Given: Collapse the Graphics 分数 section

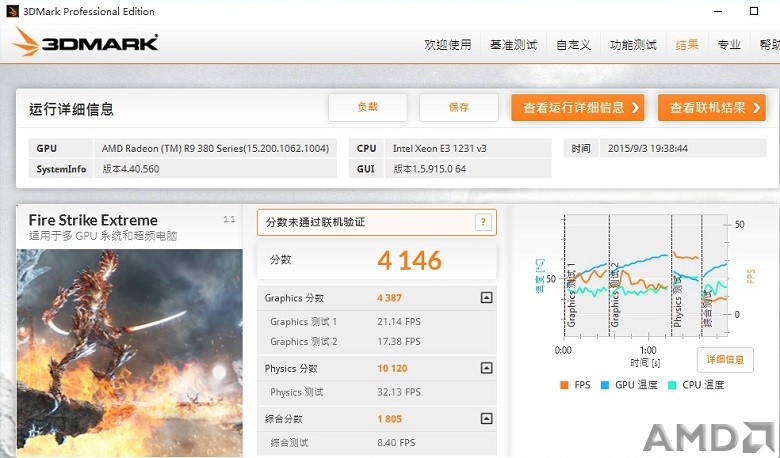Looking at the screenshot, I should (x=487, y=297).
